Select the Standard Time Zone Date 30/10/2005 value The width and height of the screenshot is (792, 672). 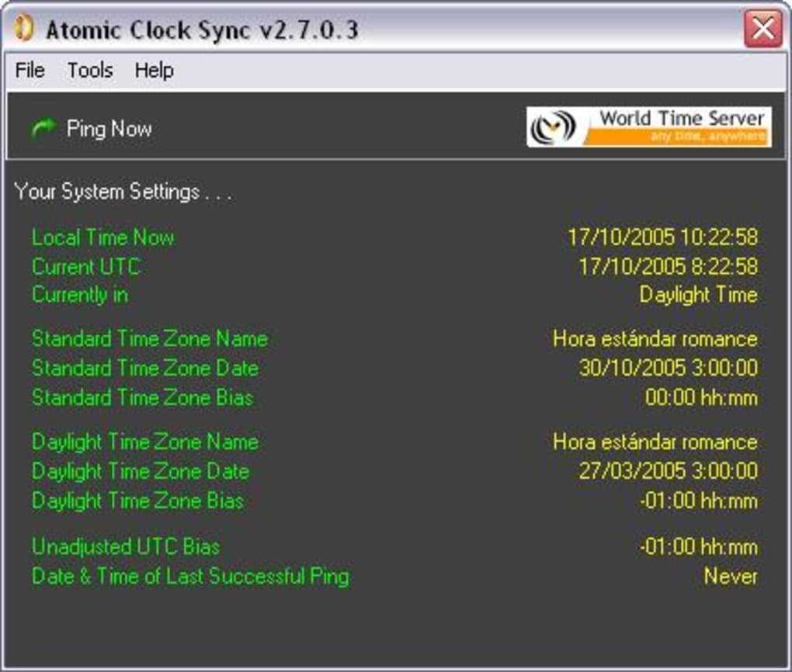[668, 368]
